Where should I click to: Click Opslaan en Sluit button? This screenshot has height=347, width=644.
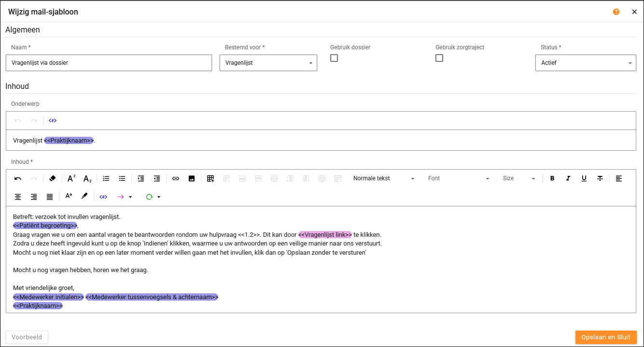606,337
